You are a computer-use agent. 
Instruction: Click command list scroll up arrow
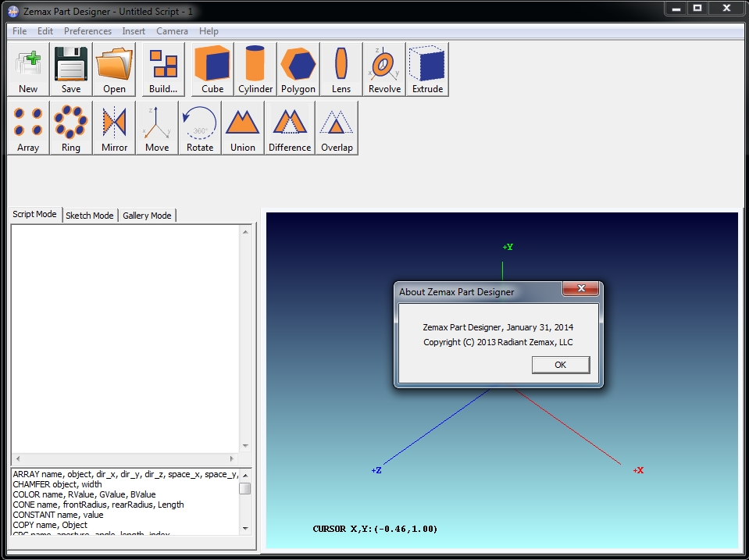[245, 475]
